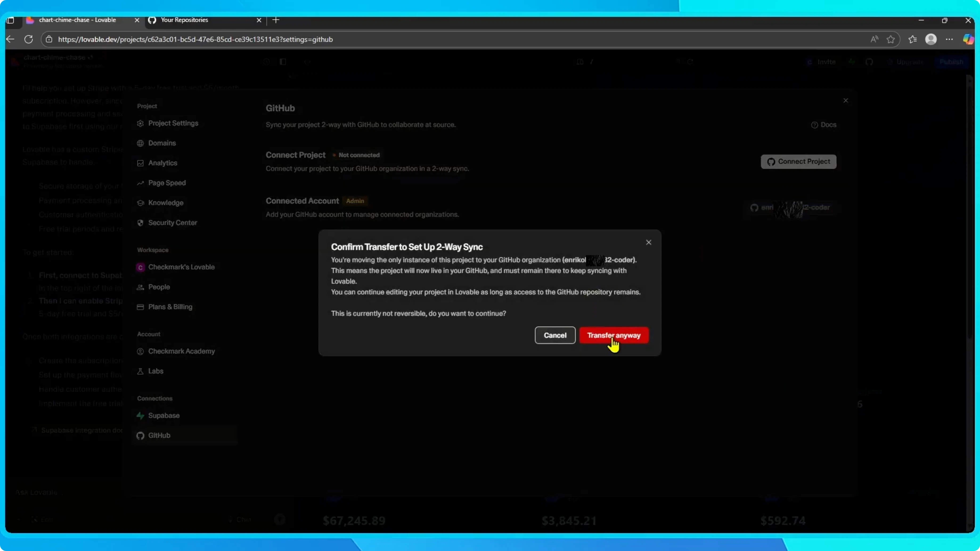Click the People icon in sidebar

pyautogui.click(x=140, y=287)
